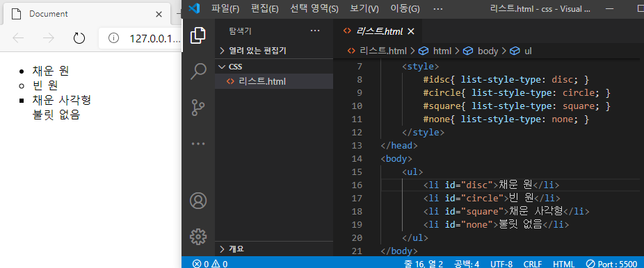Click the browser forward arrow
Image resolution: width=644 pixels, height=268 pixels.
click(49, 38)
